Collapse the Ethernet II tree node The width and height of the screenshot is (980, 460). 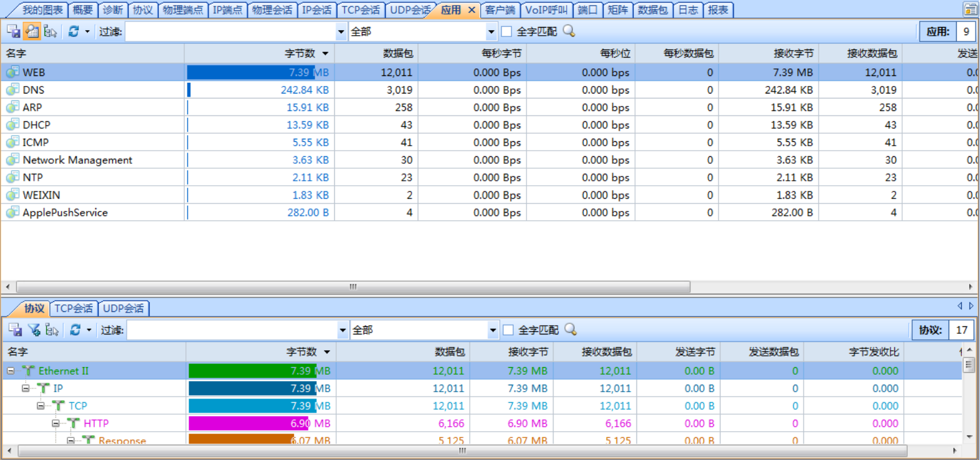(x=11, y=371)
